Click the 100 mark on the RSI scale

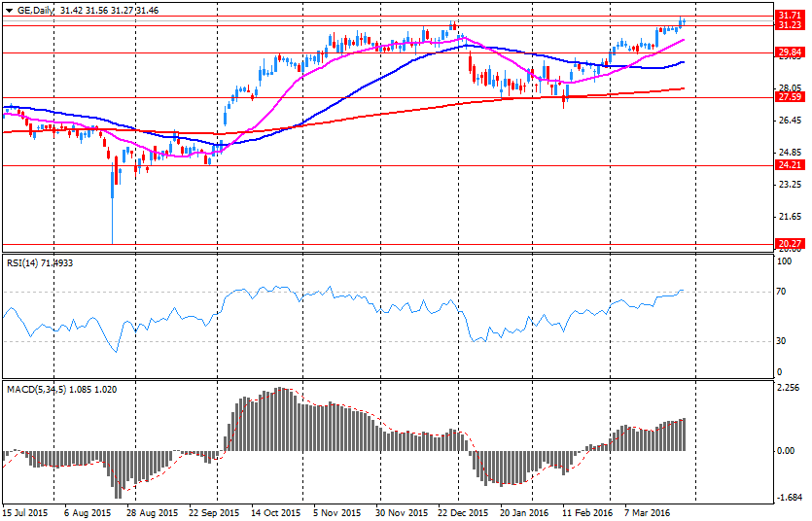pyautogui.click(x=785, y=261)
